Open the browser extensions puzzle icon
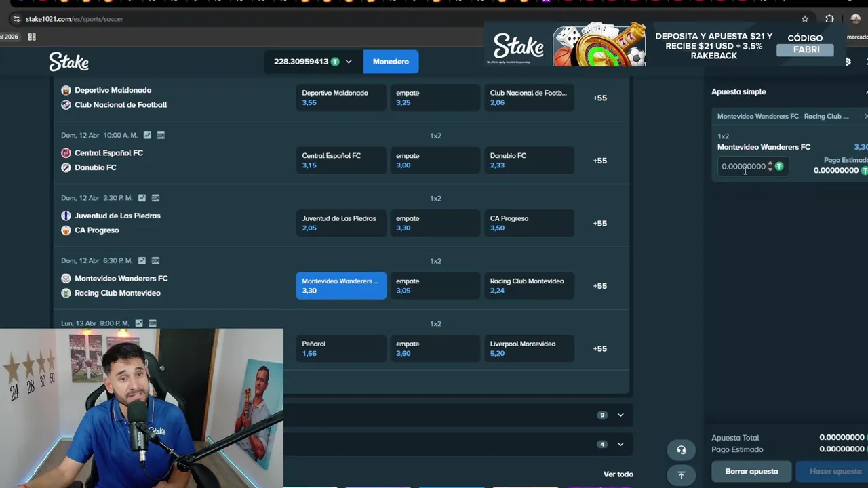The height and width of the screenshot is (488, 868). 829,19
